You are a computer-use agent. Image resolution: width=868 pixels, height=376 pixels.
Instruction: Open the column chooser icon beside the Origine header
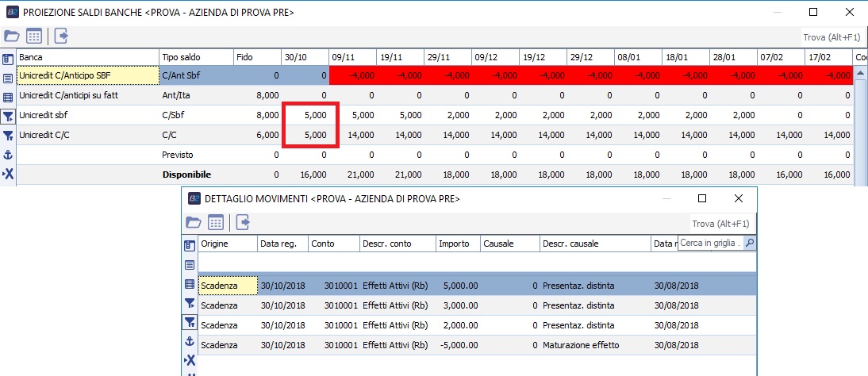click(190, 245)
